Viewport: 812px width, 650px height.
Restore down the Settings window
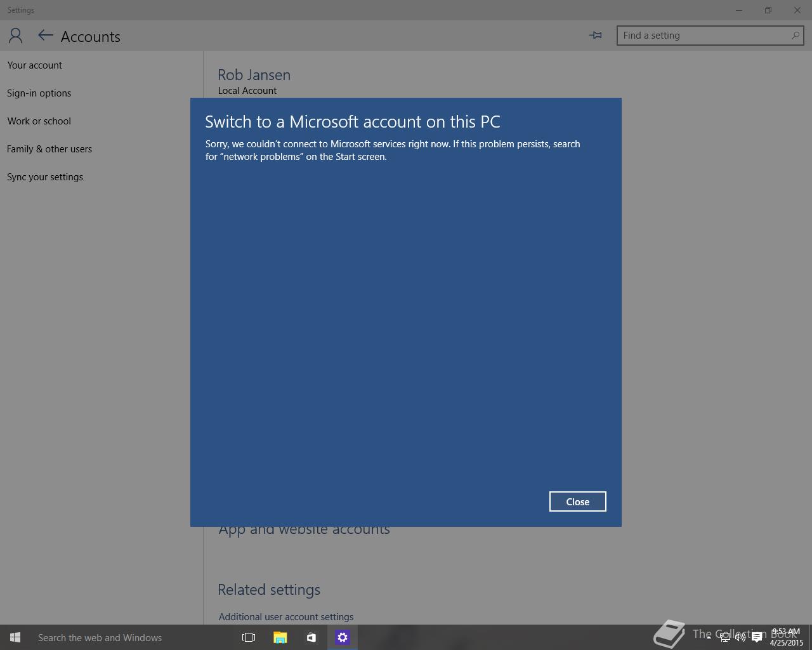[768, 10]
